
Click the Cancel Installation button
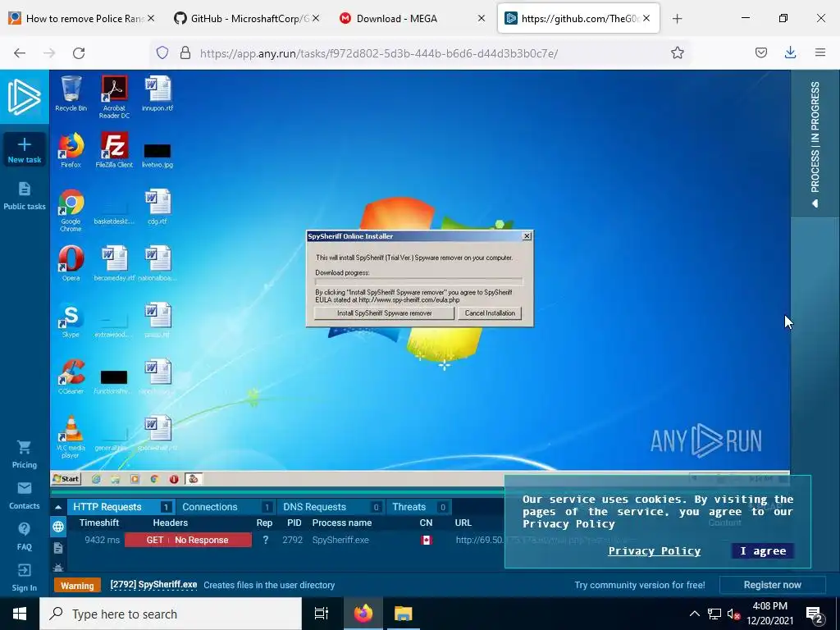click(490, 313)
